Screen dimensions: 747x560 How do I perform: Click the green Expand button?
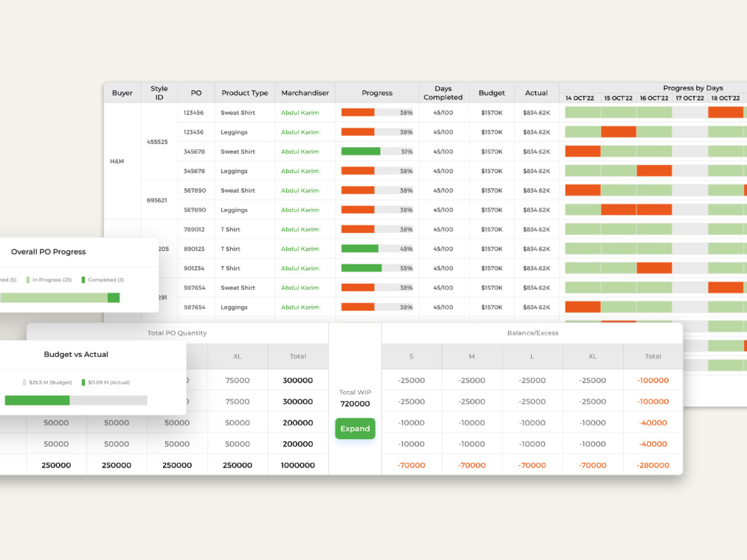pos(355,428)
